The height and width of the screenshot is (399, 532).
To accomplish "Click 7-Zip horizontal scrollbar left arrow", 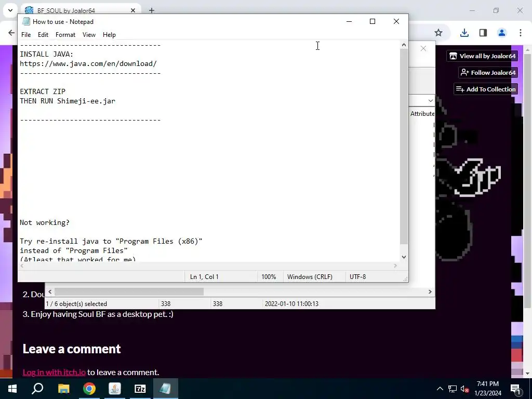I will (50, 292).
